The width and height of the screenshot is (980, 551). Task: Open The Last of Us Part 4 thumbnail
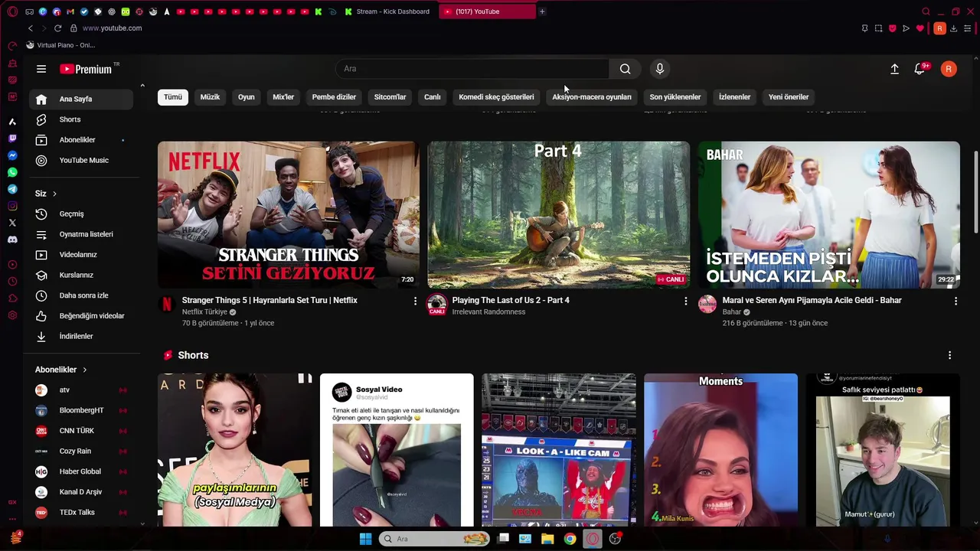click(558, 214)
